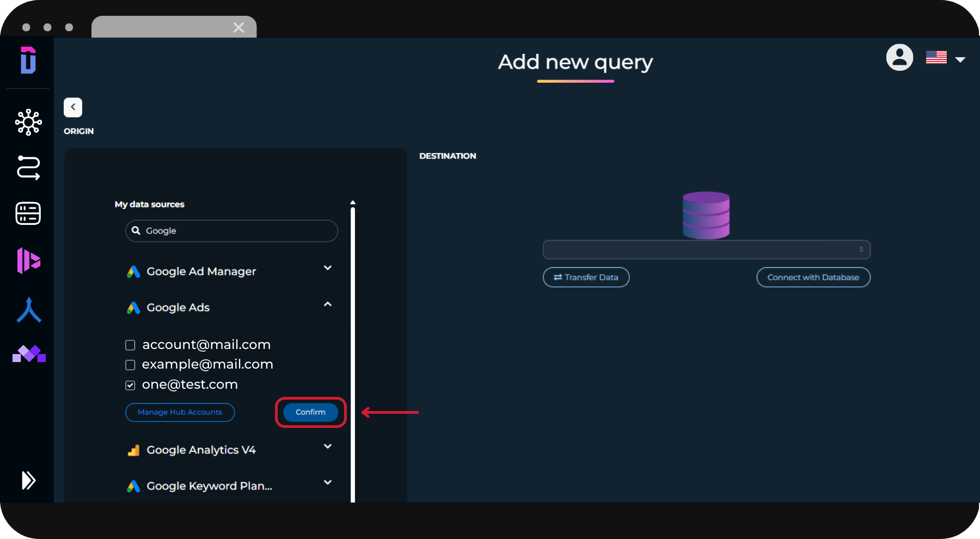Image resolution: width=980 pixels, height=539 pixels.
Task: Open the blue merge-arrow sidebar icon
Action: click(x=29, y=310)
